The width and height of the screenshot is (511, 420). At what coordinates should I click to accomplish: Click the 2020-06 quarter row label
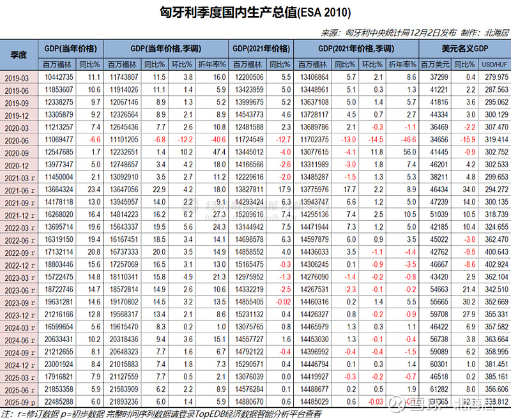pos(17,140)
